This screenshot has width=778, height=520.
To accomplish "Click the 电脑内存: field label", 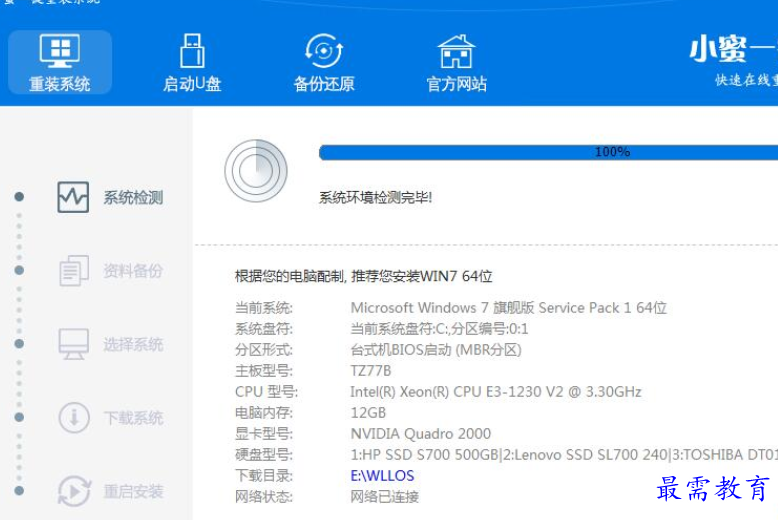I will click(264, 412).
